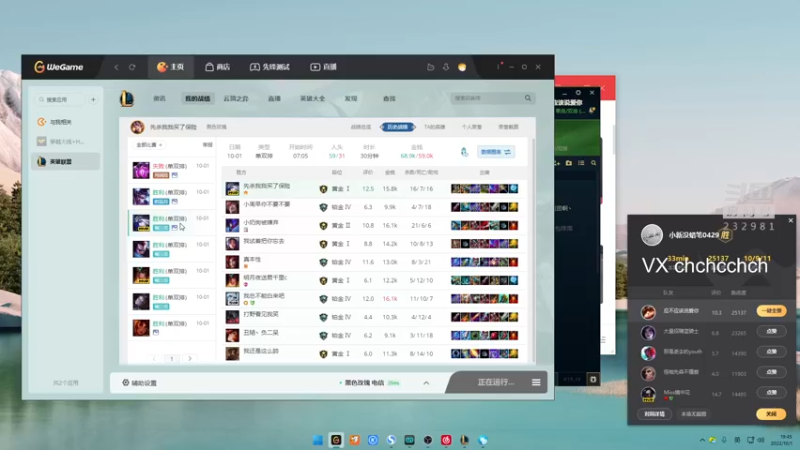Click player 先杀我我买了保险 in scoreboard
Viewport: 800px width, 450px height.
267,186
